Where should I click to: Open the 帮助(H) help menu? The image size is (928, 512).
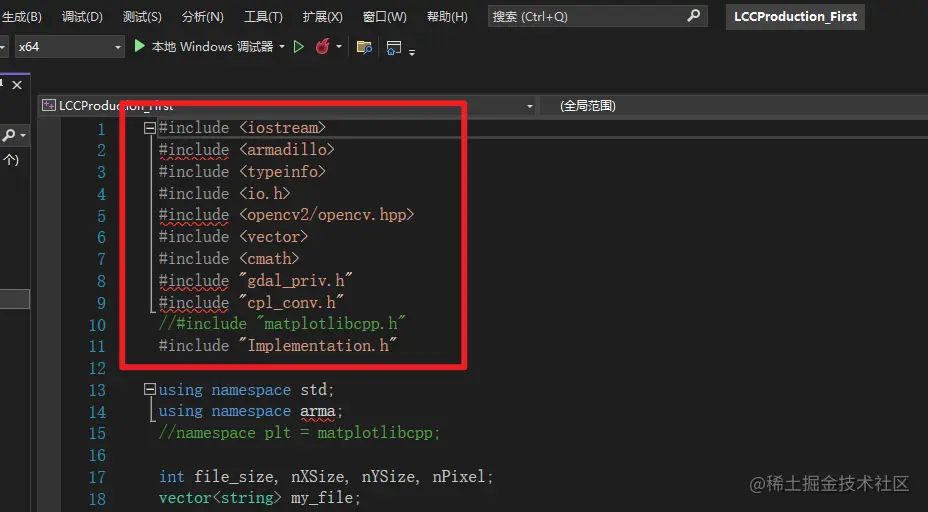click(447, 17)
